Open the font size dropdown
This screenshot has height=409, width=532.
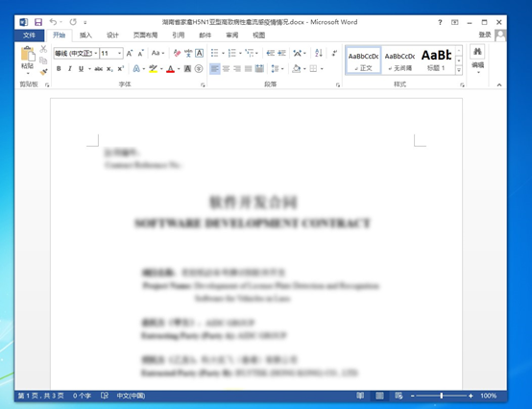[119, 53]
